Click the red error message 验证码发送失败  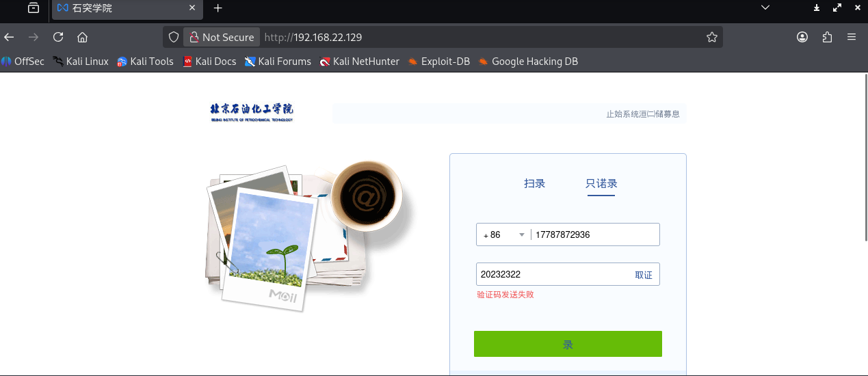click(x=505, y=295)
